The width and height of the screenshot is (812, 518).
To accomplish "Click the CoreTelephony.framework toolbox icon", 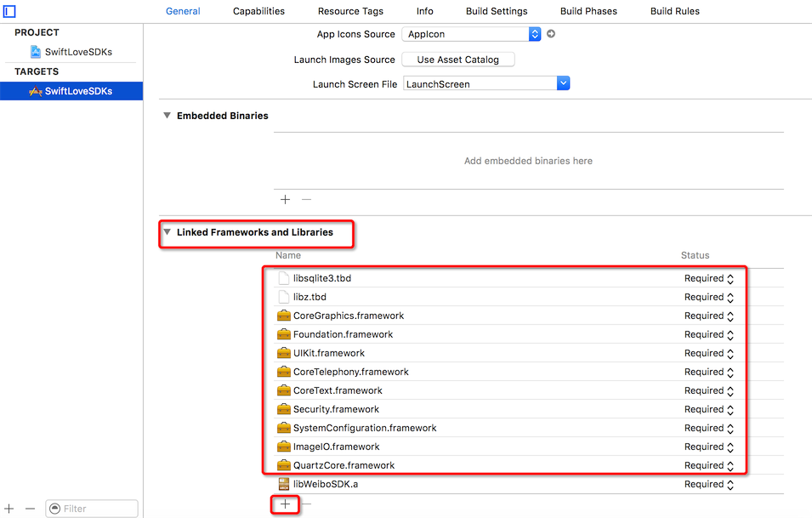I will 284,372.
